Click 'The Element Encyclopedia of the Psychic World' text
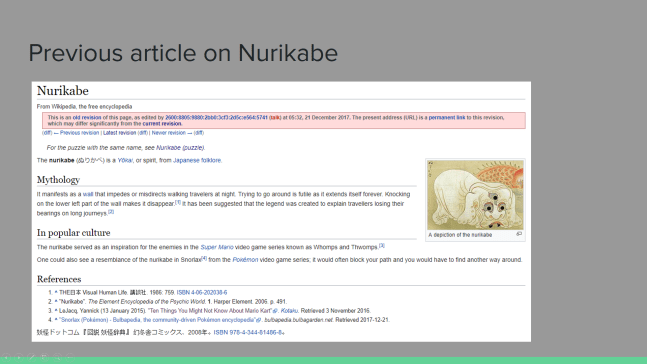 point(146,302)
